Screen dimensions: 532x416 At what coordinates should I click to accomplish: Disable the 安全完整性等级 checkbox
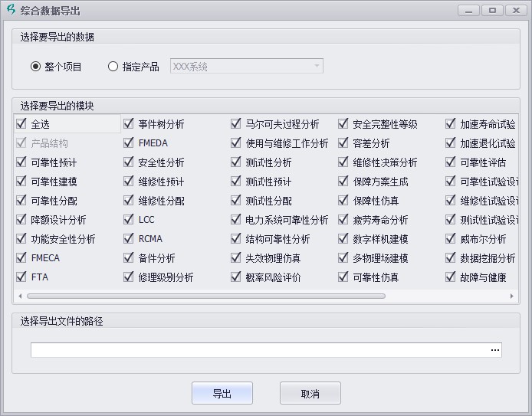(x=343, y=124)
